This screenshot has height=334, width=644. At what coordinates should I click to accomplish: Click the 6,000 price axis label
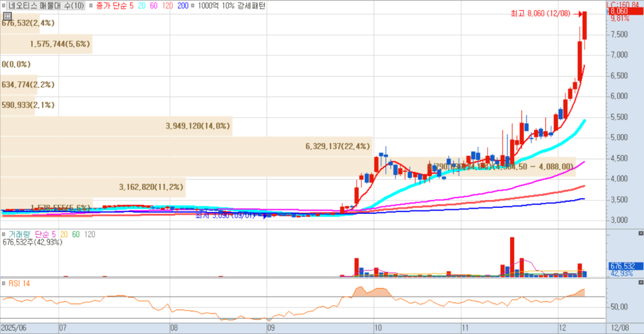(x=619, y=96)
